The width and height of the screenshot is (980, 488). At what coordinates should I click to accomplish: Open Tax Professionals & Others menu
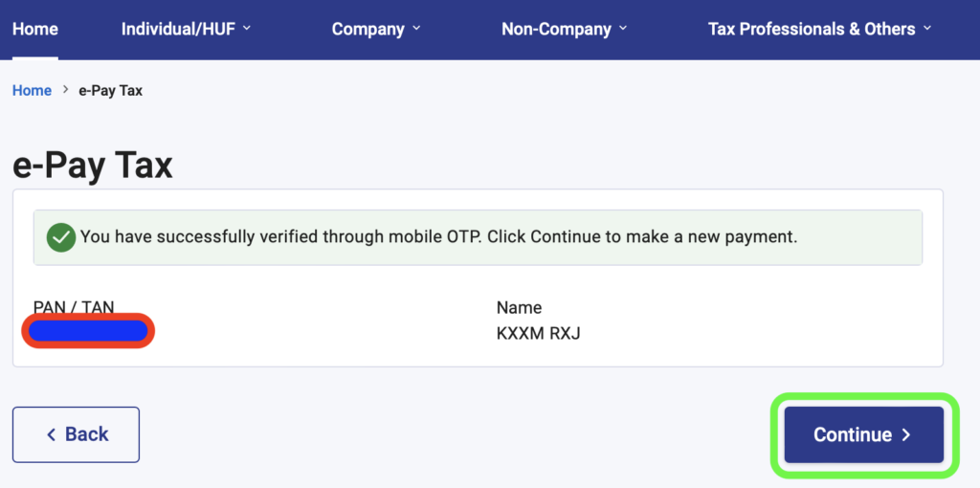click(x=820, y=29)
